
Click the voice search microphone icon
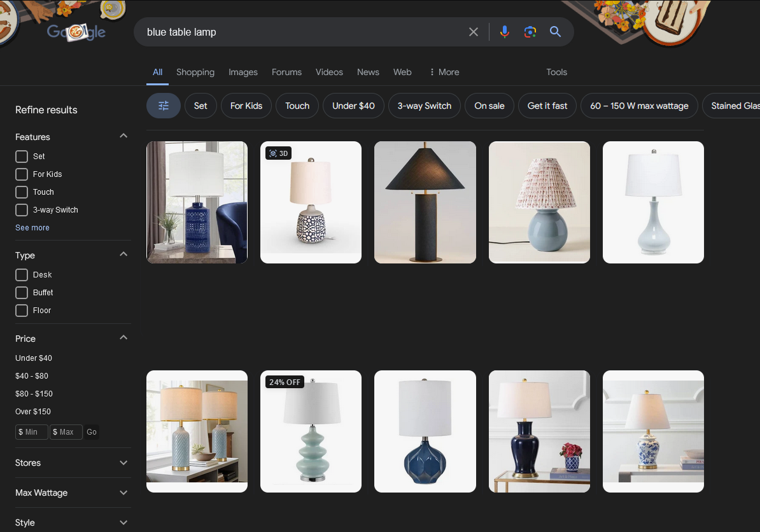click(504, 32)
